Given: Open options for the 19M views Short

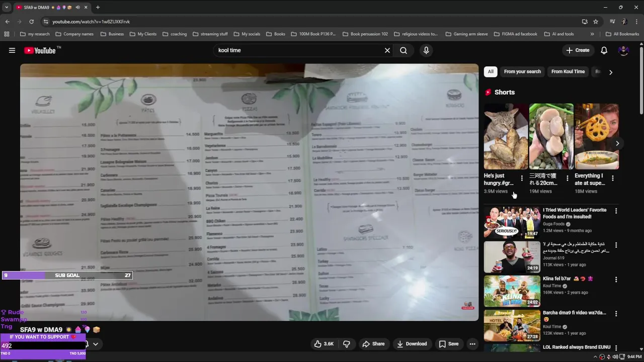Looking at the screenshot, I should pyautogui.click(x=567, y=178).
